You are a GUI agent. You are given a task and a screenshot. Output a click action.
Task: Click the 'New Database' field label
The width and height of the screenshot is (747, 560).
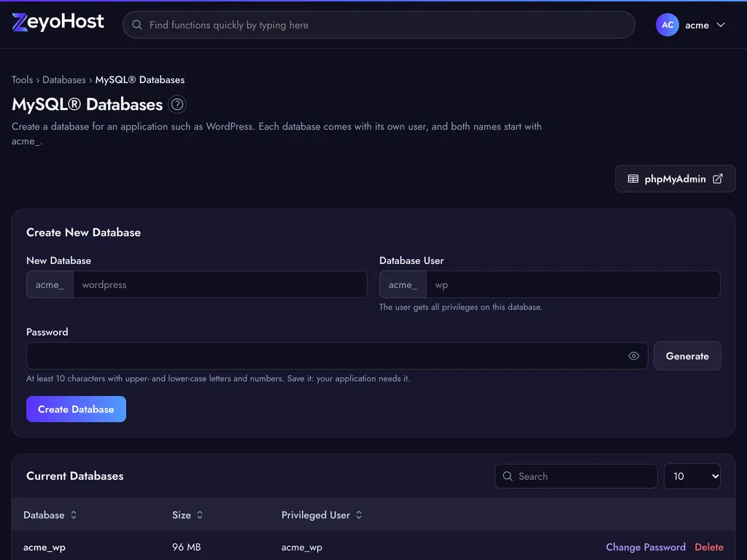(x=58, y=260)
